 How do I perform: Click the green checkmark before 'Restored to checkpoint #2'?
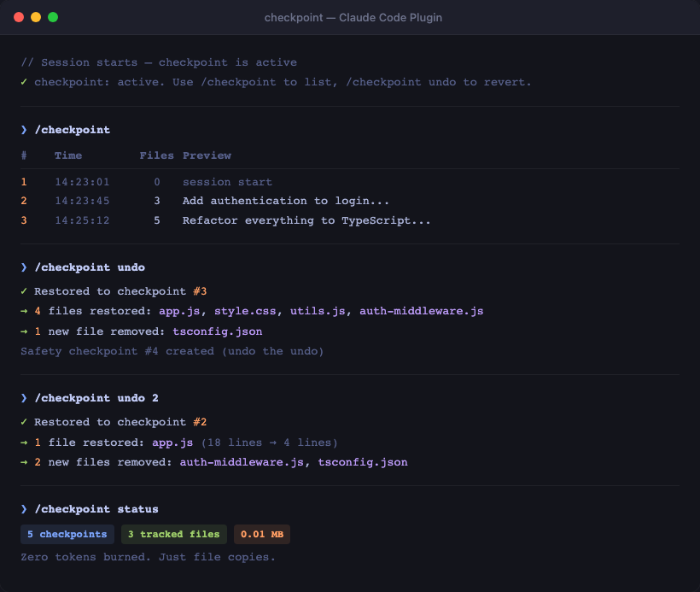coord(24,422)
